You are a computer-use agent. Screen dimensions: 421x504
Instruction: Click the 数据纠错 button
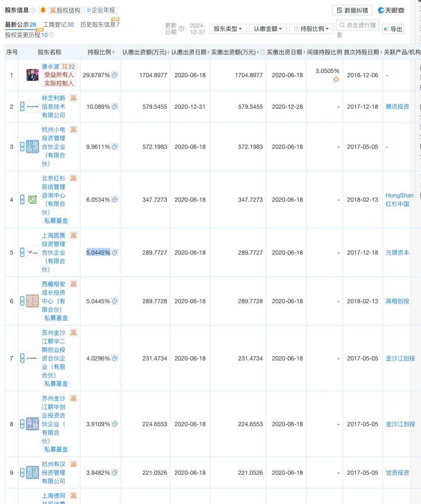(x=352, y=11)
